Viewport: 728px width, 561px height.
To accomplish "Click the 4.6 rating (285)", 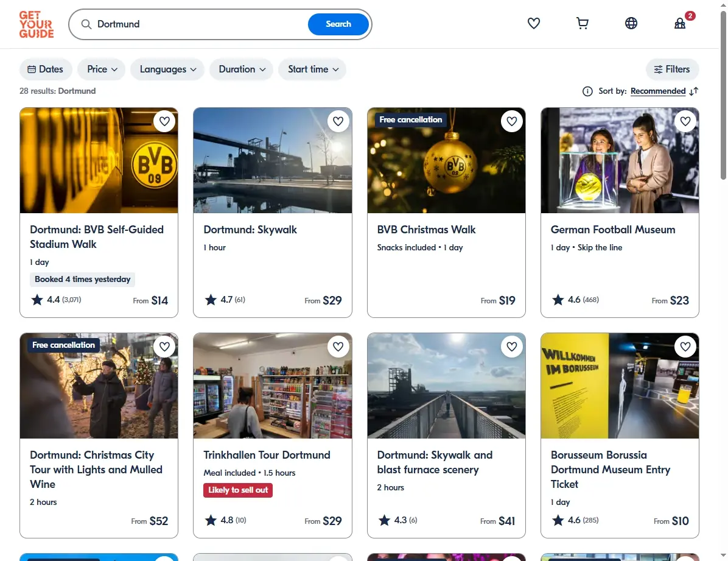I will click(575, 520).
